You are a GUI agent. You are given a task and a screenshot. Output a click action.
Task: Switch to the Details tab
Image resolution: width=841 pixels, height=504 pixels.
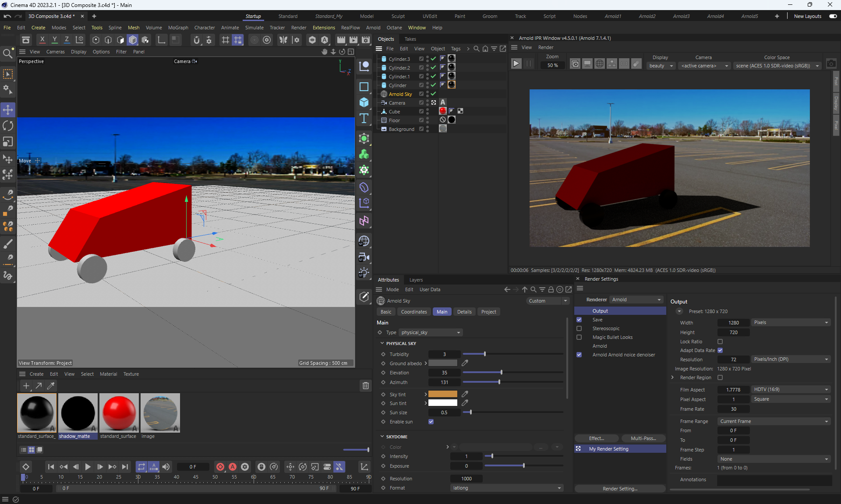(464, 312)
